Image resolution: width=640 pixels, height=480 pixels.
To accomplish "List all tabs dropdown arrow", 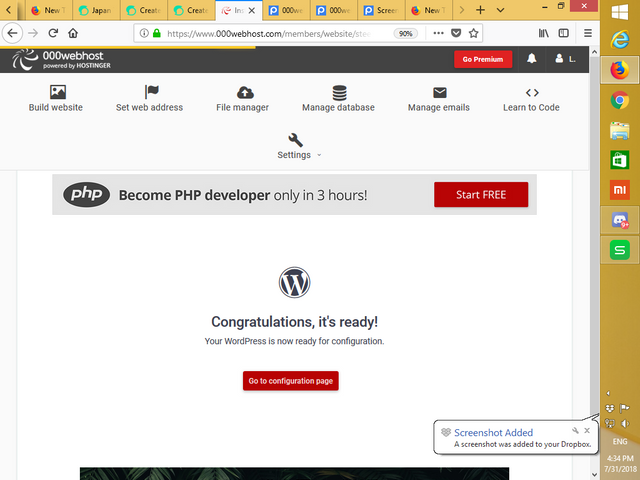I will 500,10.
